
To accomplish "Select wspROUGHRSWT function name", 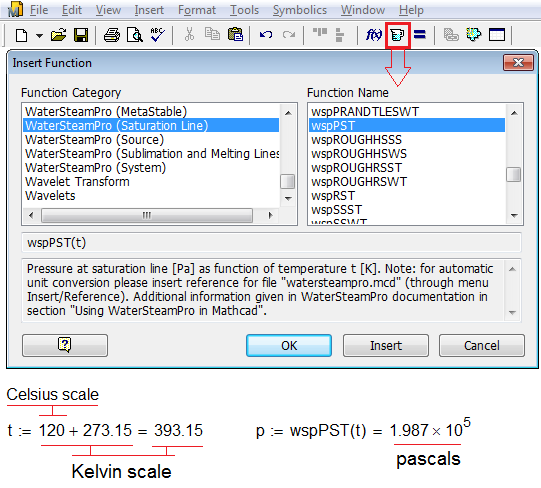I will pos(407,182).
